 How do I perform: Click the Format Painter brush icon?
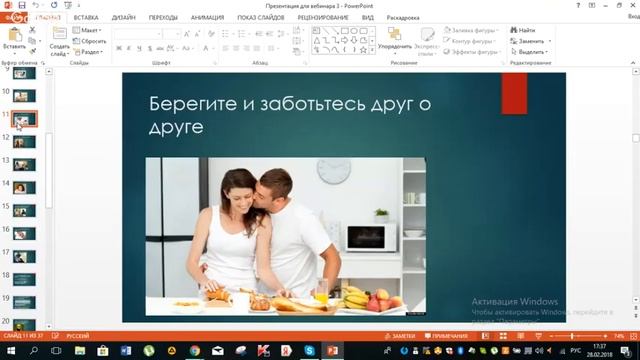32,51
